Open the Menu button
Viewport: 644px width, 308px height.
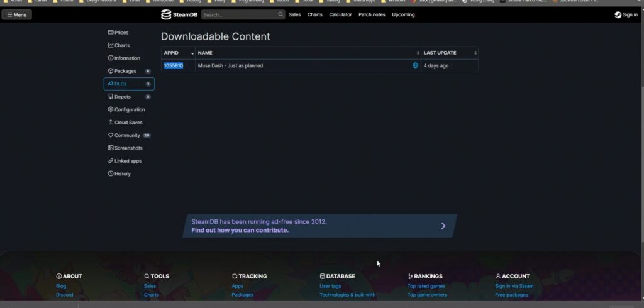coord(16,15)
